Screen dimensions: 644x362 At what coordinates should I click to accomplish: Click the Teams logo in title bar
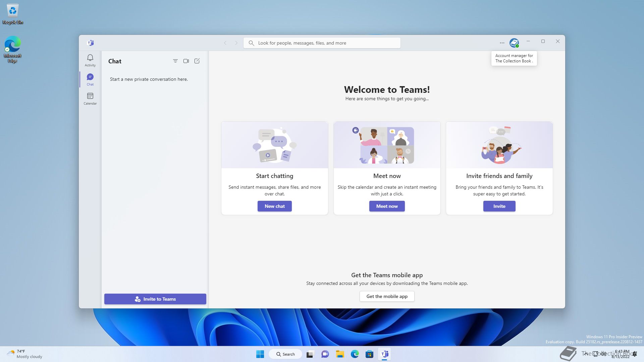coord(90,43)
